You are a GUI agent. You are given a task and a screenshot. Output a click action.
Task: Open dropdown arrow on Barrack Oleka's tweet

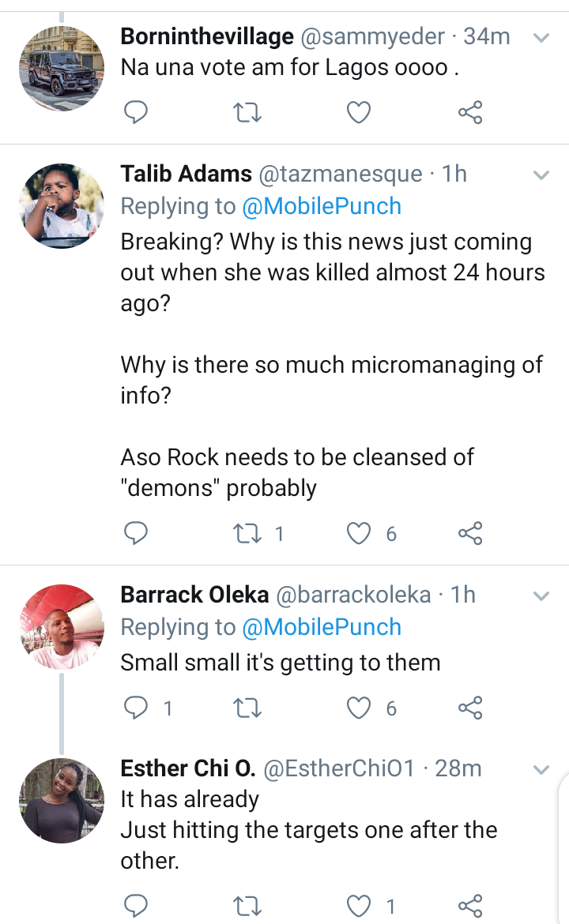point(541,595)
